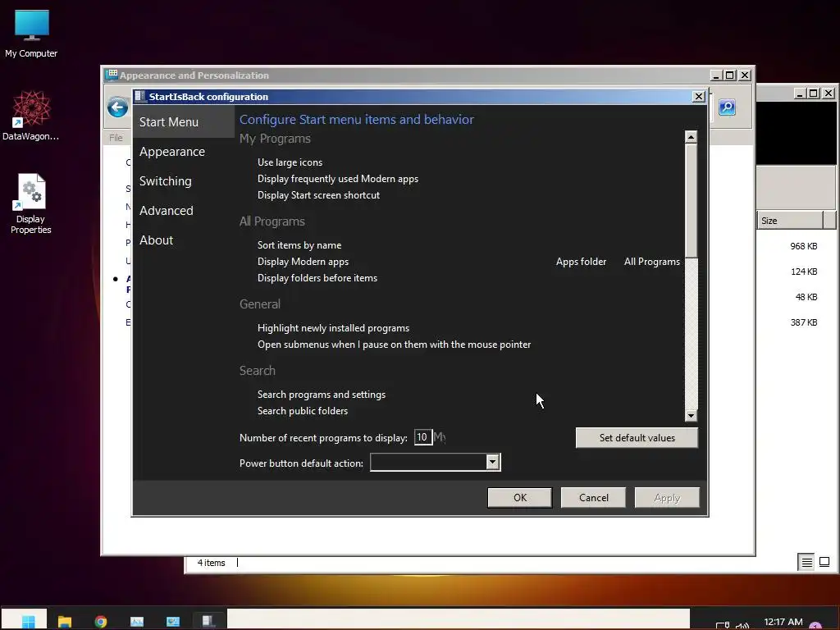Image resolution: width=840 pixels, height=630 pixels.
Task: Click the taskbar clock showing 12:17 AM
Action: [783, 622]
